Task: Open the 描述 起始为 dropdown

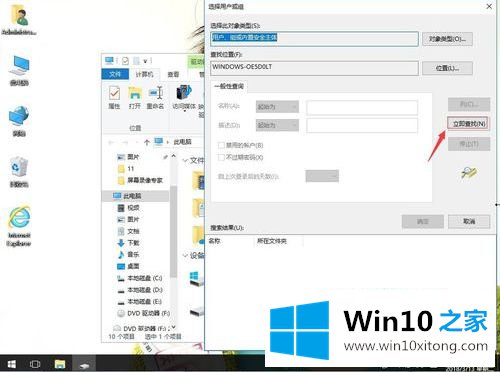Action: coord(277,125)
